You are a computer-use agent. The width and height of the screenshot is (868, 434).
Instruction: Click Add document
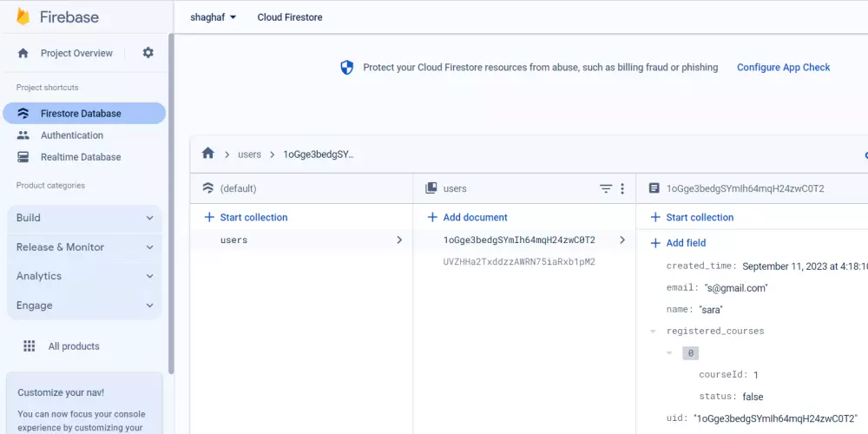pyautogui.click(x=475, y=217)
